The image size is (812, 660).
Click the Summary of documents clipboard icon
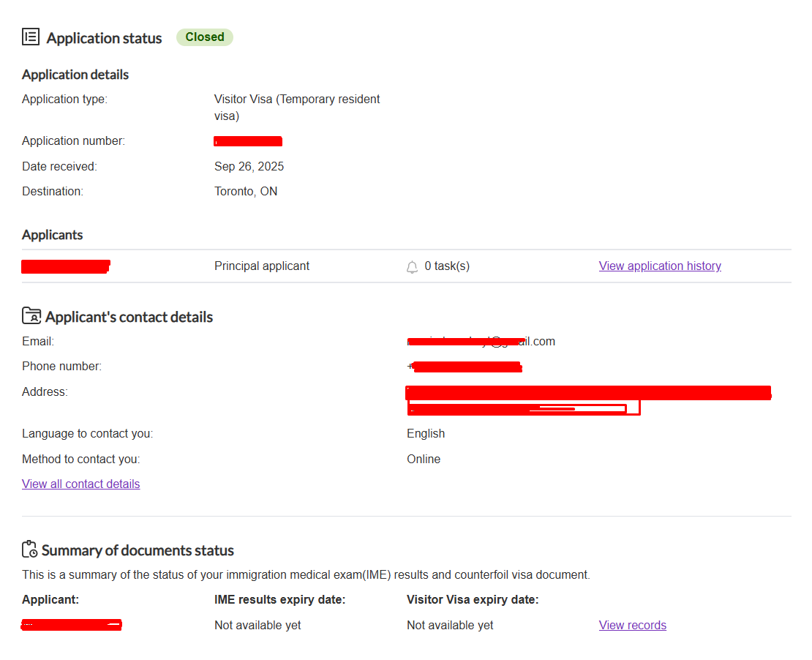point(29,550)
